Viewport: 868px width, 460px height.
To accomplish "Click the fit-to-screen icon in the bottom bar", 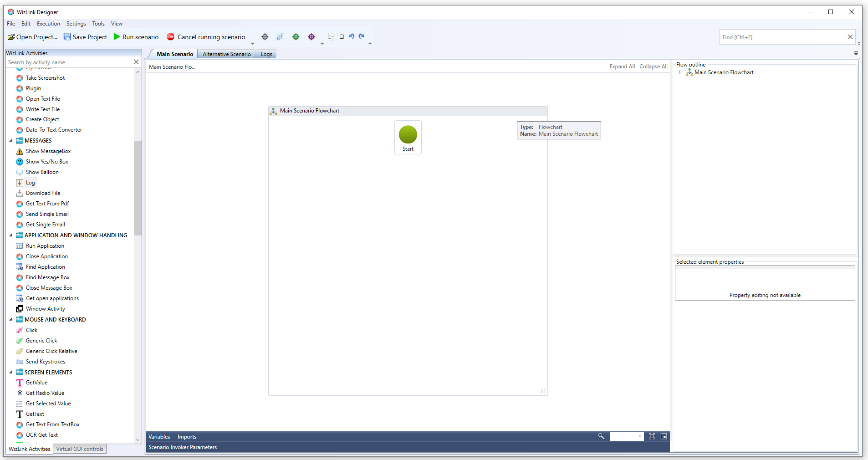I will [x=652, y=436].
